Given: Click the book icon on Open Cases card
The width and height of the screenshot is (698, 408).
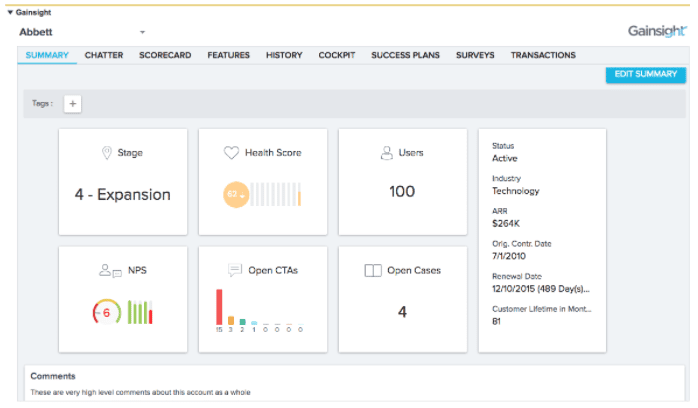Looking at the screenshot, I should click(372, 270).
